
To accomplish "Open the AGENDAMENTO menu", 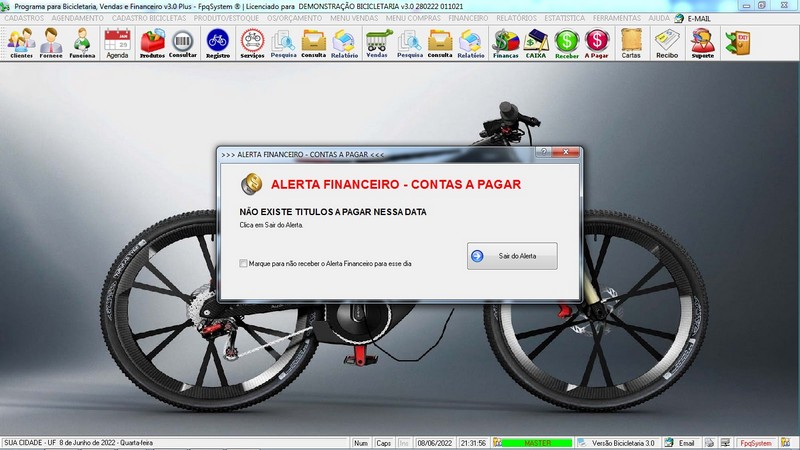I will (x=77, y=18).
